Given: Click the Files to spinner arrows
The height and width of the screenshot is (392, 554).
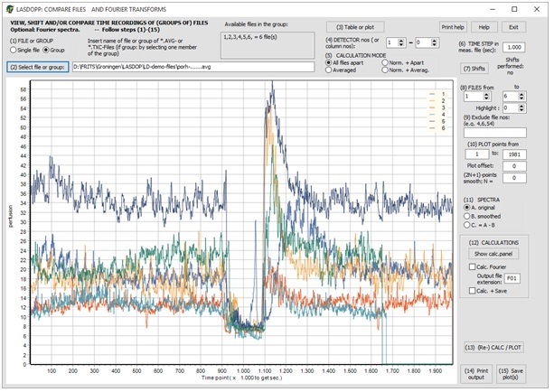Looking at the screenshot, I should click(x=521, y=96).
